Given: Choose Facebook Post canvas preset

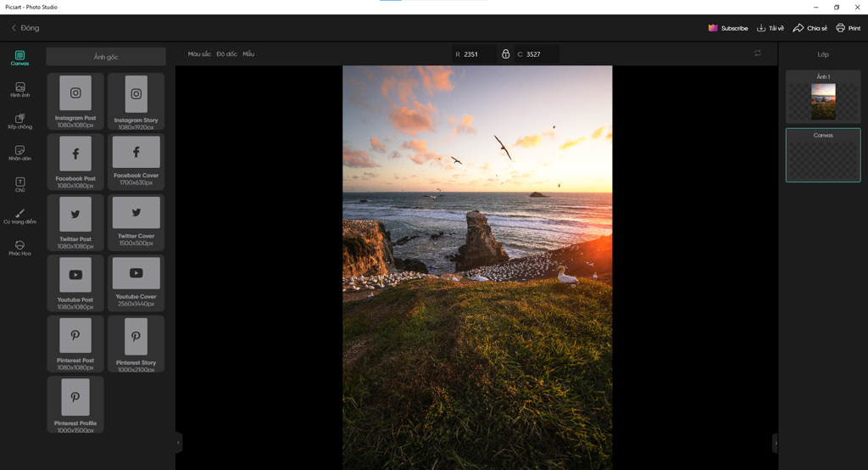Looking at the screenshot, I should [x=75, y=162].
